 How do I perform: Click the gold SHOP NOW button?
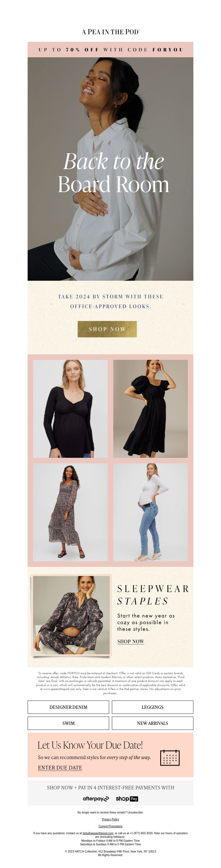107,329
